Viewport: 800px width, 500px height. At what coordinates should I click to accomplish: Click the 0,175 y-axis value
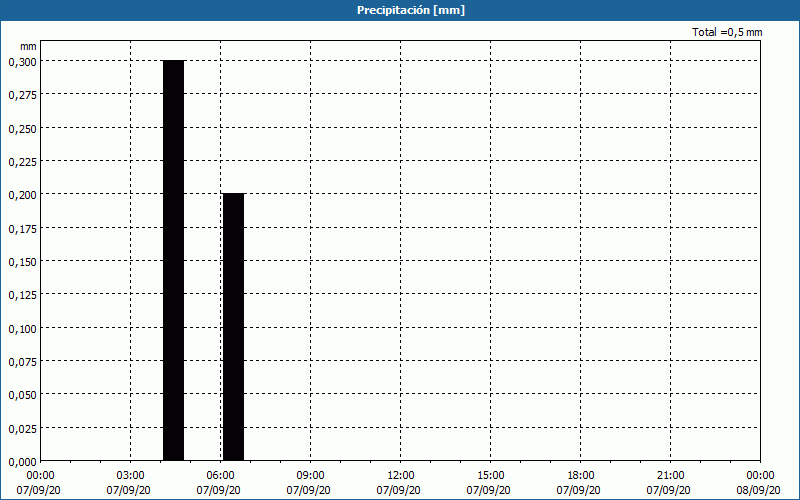(22, 229)
